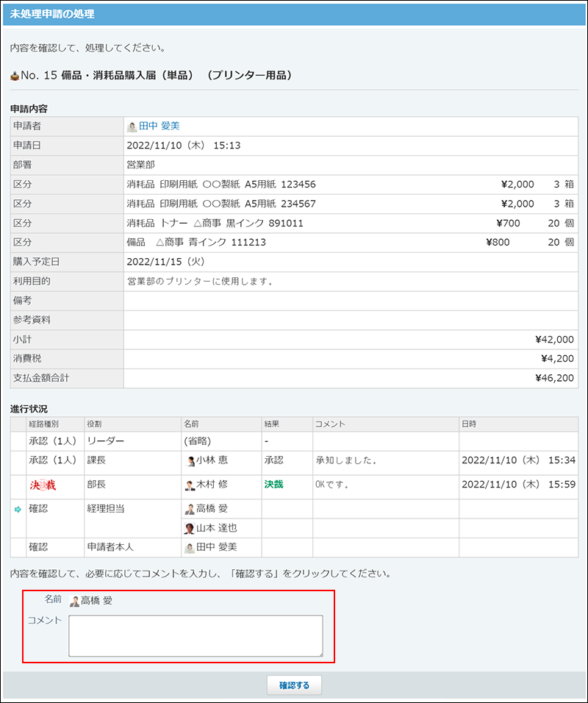Image resolution: width=588 pixels, height=703 pixels.
Task: Click 支払金額合計 label
Action: (40, 378)
